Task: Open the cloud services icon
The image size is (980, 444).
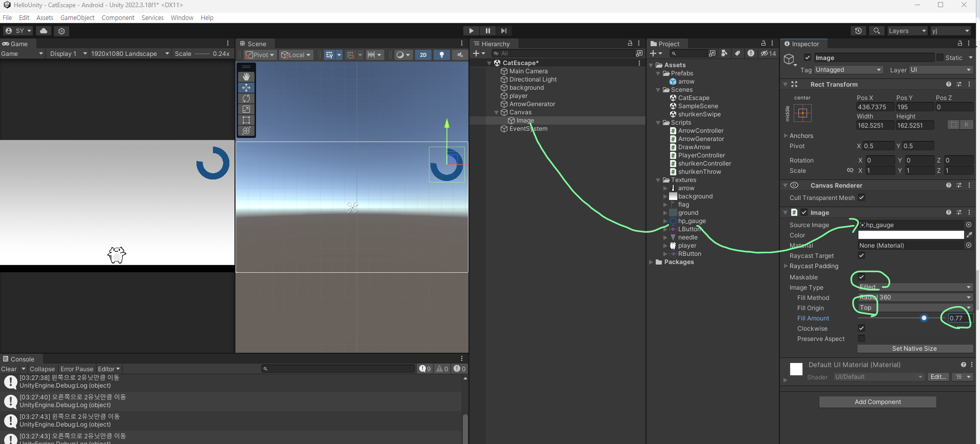Action: pyautogui.click(x=44, y=31)
